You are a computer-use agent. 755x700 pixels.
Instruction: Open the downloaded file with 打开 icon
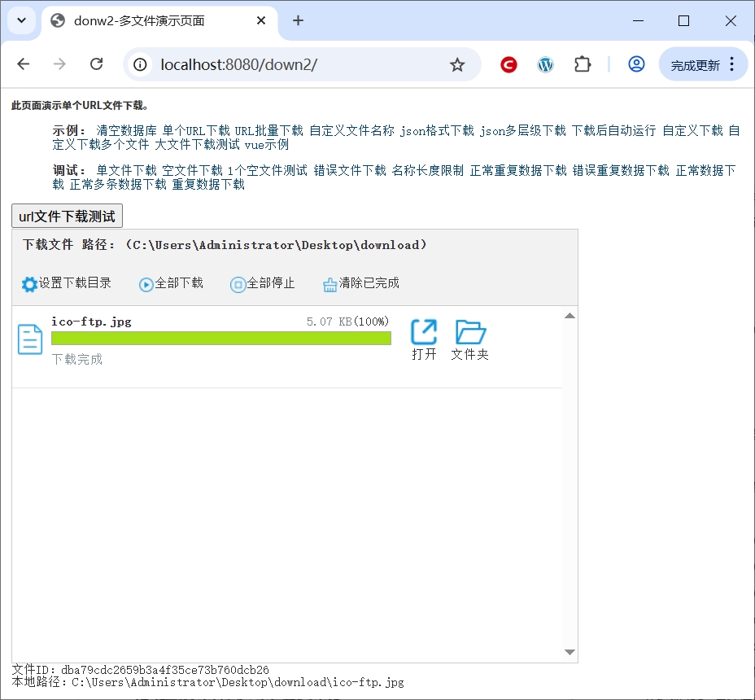424,332
